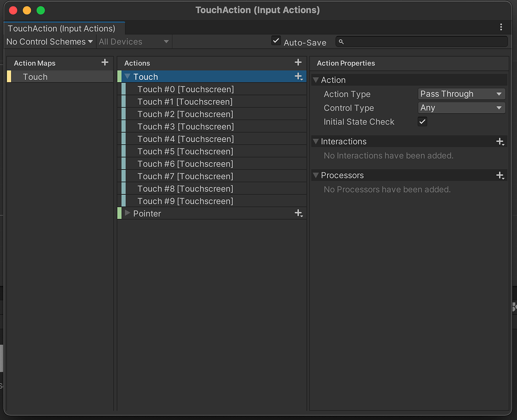The width and height of the screenshot is (517, 420).
Task: Collapse the Interactions section header
Action: pyautogui.click(x=315, y=141)
